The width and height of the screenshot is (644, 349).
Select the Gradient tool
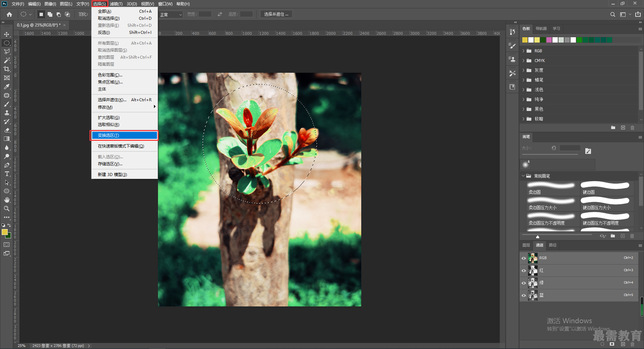[x=7, y=139]
